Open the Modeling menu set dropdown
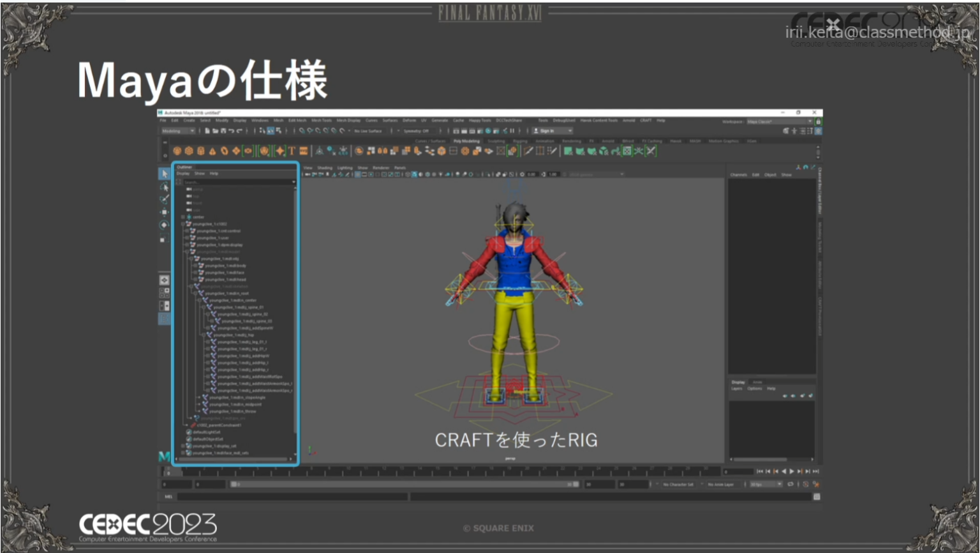The image size is (980, 553). [177, 130]
